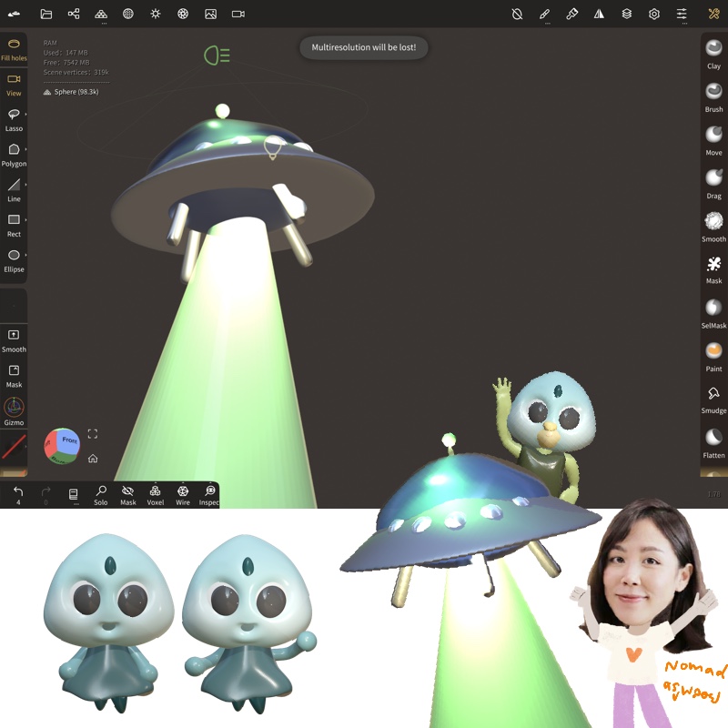Click the Front face of view cube
This screenshot has width=728, height=728.
coord(69,440)
